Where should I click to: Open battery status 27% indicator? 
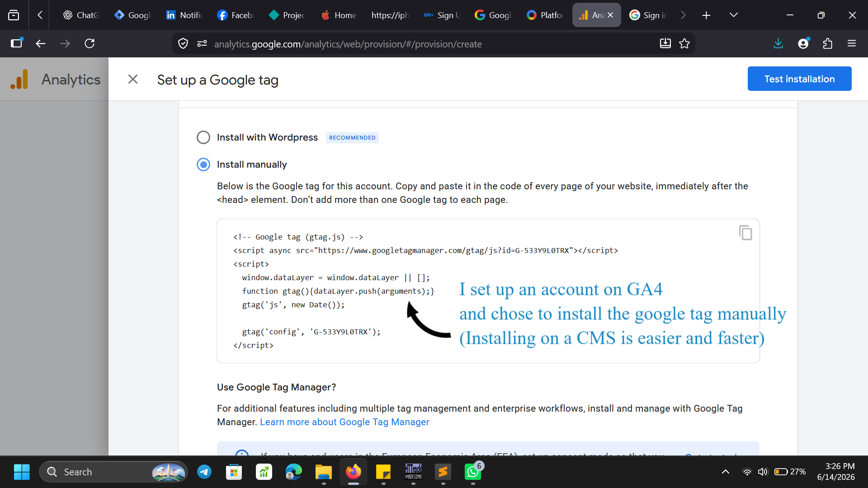[x=790, y=472]
